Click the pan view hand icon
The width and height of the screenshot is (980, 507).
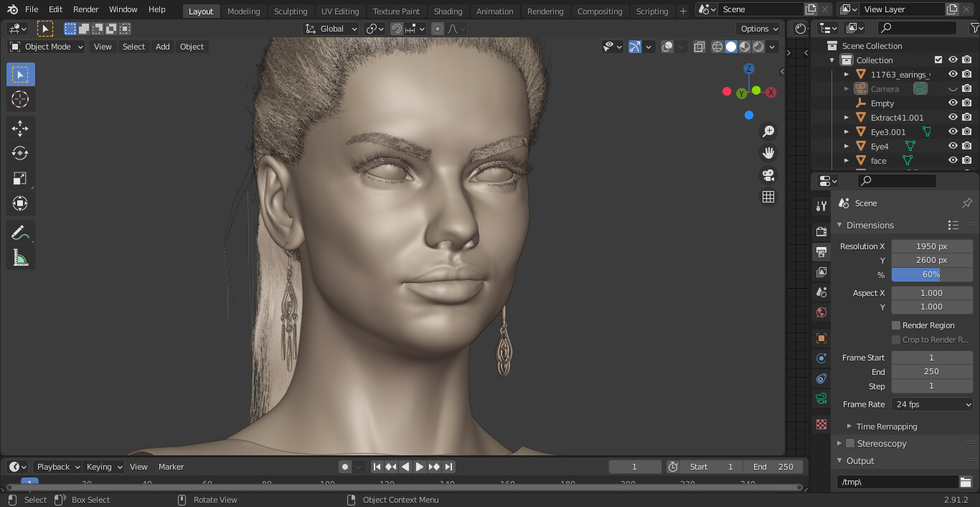(x=768, y=153)
